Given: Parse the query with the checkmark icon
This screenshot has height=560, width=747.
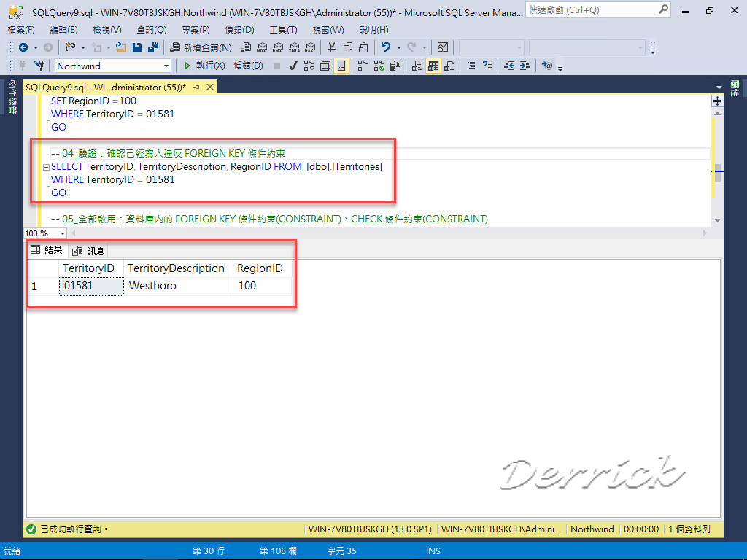Looking at the screenshot, I should [292, 65].
